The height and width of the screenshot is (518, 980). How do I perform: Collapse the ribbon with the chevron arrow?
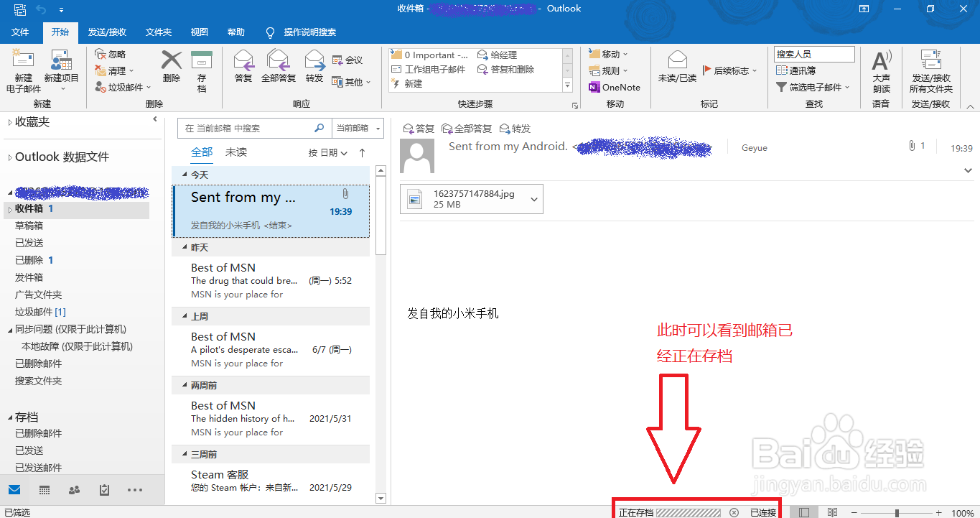pyautogui.click(x=970, y=106)
